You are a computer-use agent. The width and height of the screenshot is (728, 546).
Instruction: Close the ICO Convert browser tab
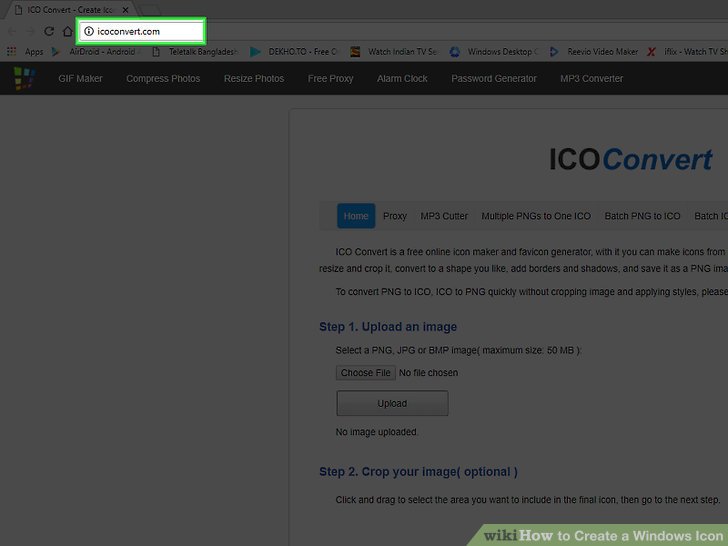125,10
